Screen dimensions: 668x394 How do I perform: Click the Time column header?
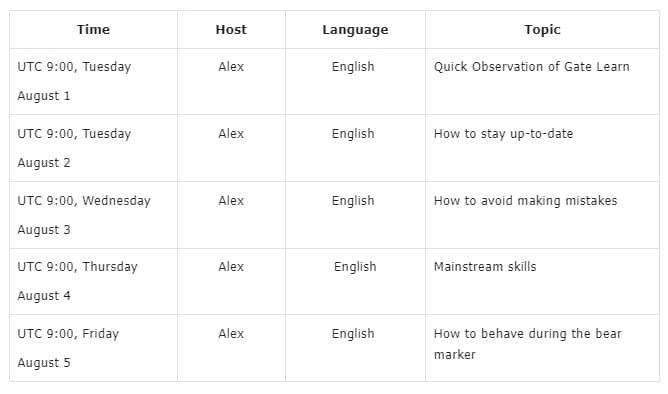[x=93, y=29]
